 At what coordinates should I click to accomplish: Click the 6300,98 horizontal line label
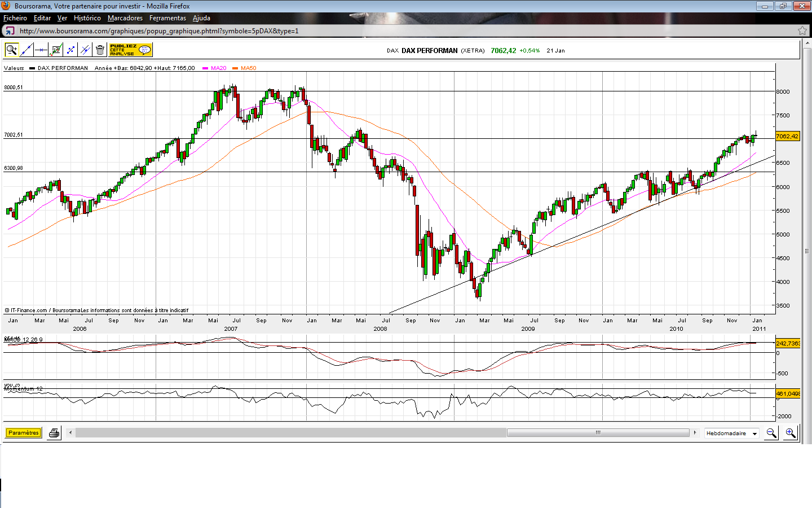tap(14, 168)
